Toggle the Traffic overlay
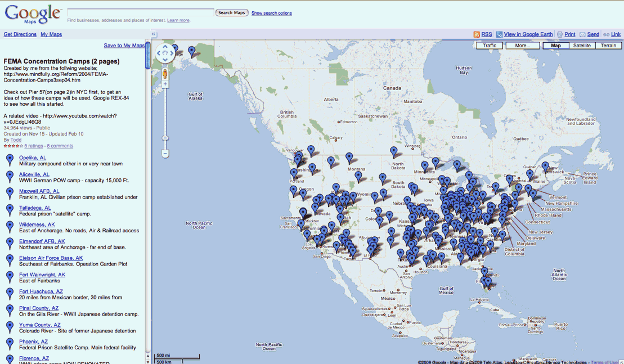 (490, 46)
